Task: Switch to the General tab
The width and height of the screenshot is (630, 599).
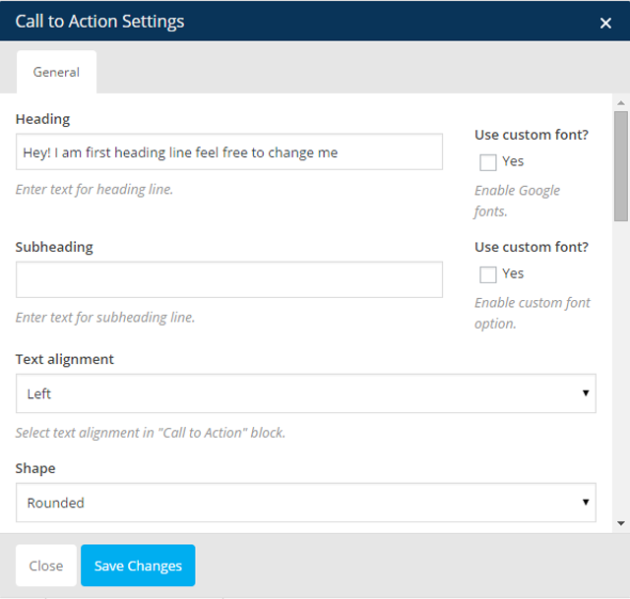Action: tap(56, 72)
